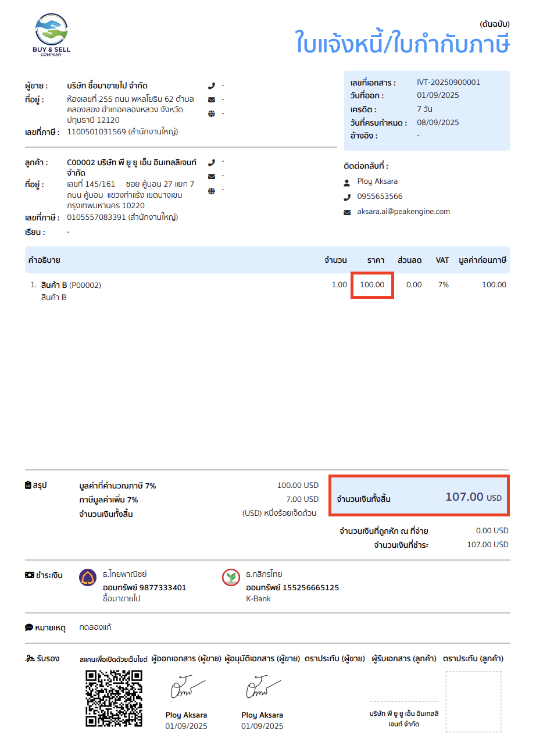Click the issuer signature of Ploy Aksara

click(185, 690)
